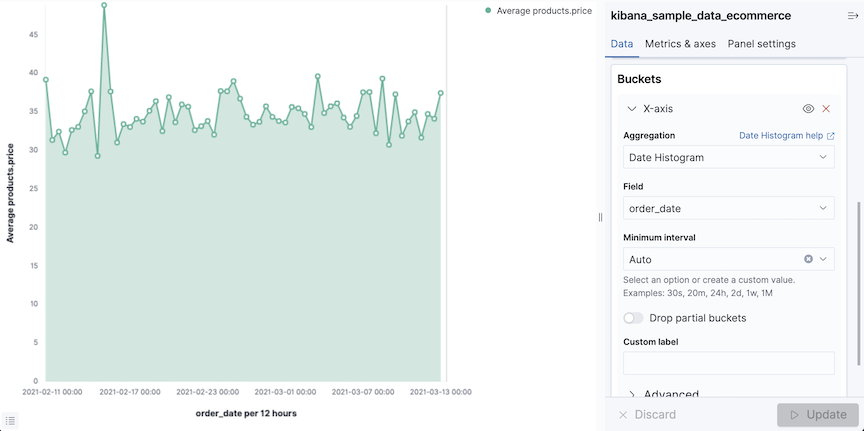Toggle the legend icon below the chart
The width and height of the screenshot is (864, 431).
[x=10, y=421]
